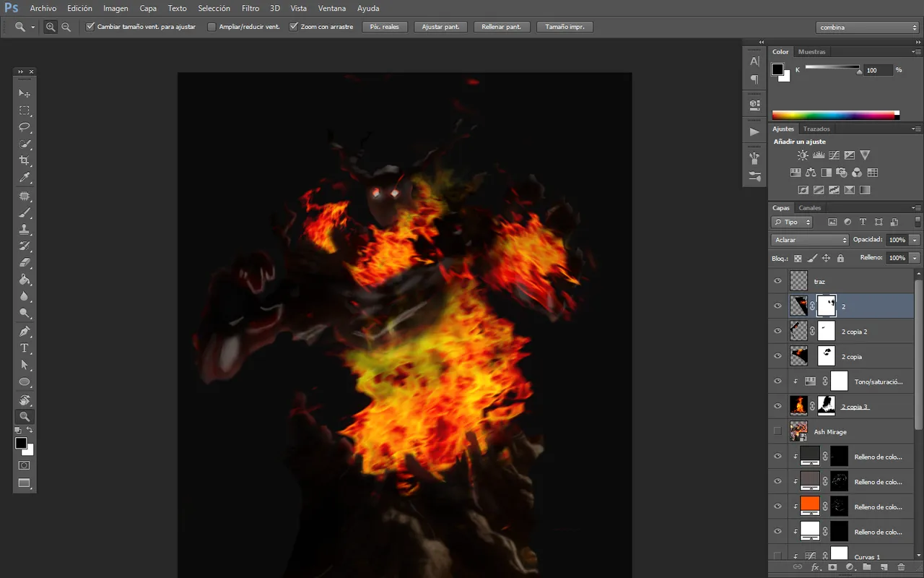Add layer style fx icon
This screenshot has height=578, width=924.
tap(815, 568)
